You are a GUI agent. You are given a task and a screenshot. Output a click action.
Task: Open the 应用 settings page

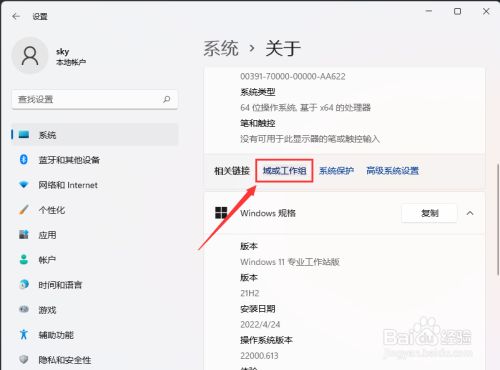pos(95,235)
